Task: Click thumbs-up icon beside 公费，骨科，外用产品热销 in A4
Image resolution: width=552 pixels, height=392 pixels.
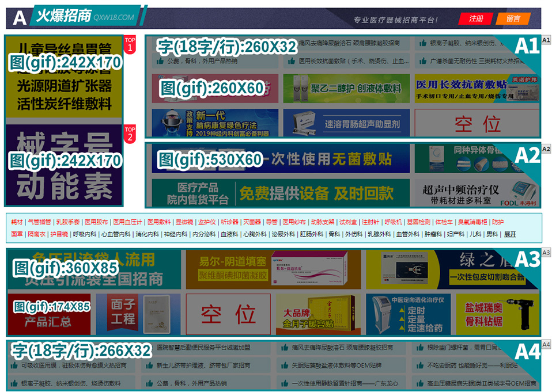Action: [x=150, y=383]
